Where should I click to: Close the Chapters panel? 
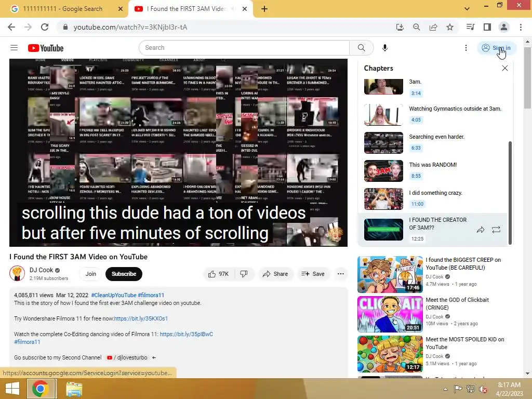[505, 68]
